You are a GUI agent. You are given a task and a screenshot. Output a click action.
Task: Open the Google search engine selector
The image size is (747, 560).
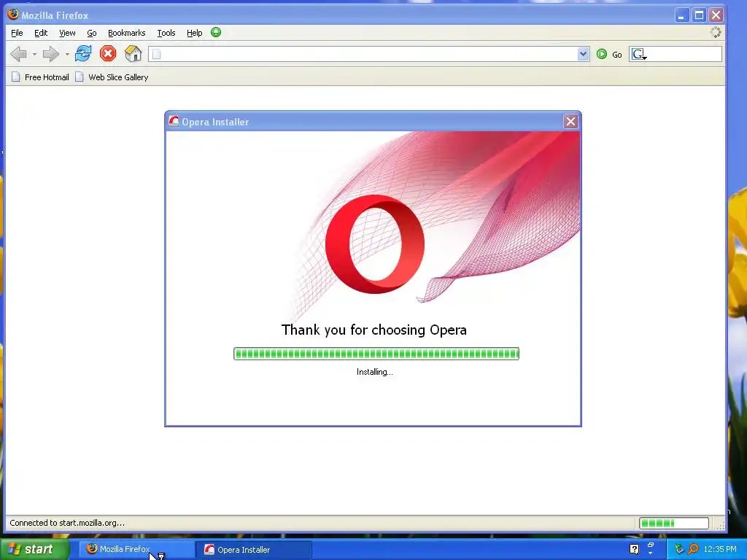pyautogui.click(x=639, y=54)
